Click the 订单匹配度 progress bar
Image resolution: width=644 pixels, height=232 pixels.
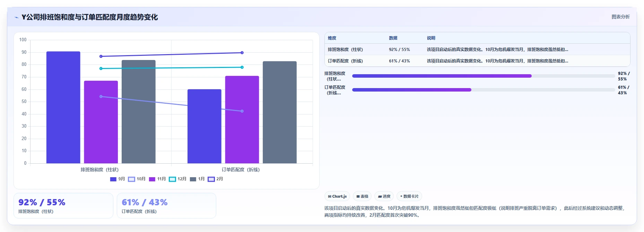click(x=484, y=90)
